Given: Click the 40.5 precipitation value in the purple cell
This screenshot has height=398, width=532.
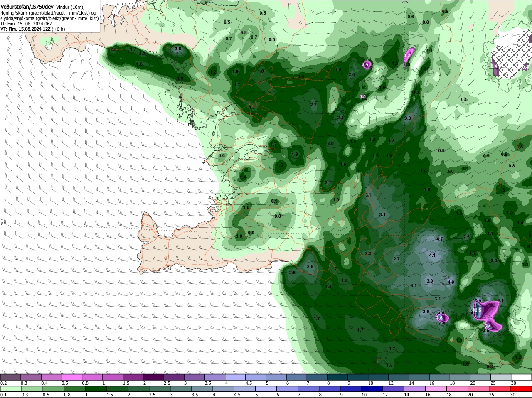Looking at the screenshot, I should click(x=477, y=310).
